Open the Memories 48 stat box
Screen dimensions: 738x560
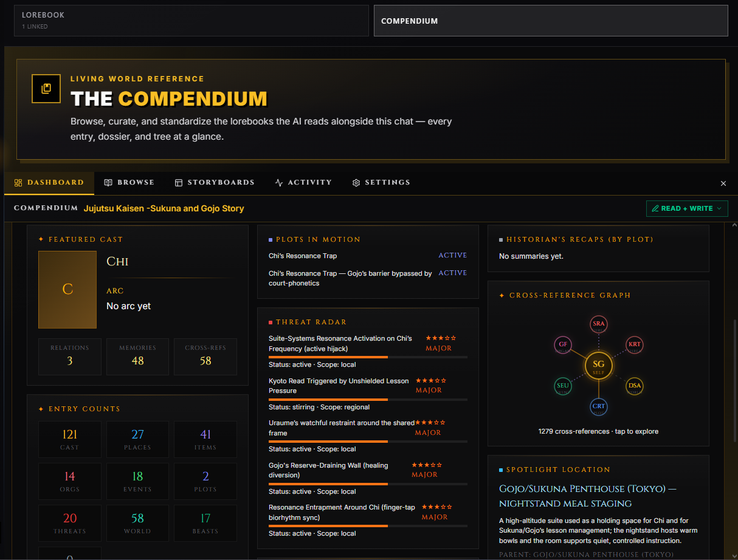[x=138, y=357]
